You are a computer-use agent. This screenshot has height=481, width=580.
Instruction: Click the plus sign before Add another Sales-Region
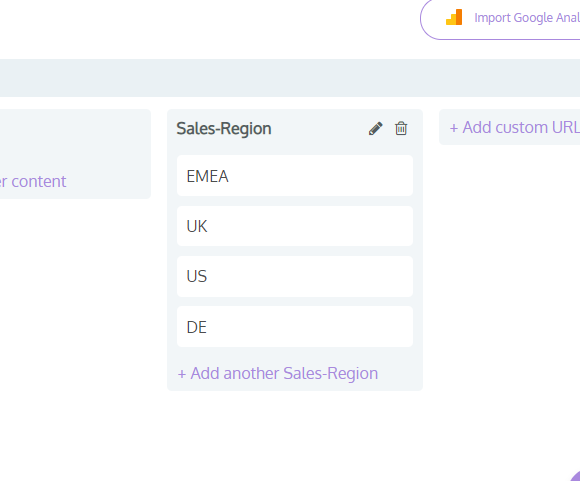tap(182, 374)
